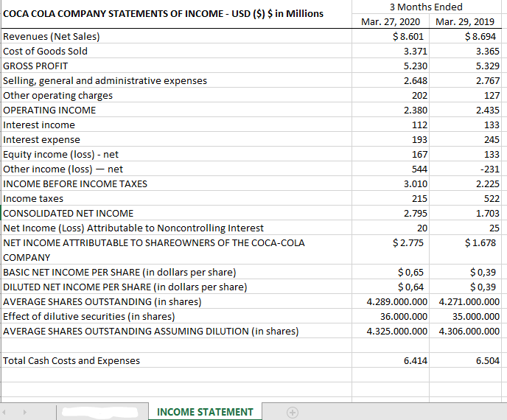The image size is (507, 420).
Task: Select income taxes value 522
Action: 492,198
